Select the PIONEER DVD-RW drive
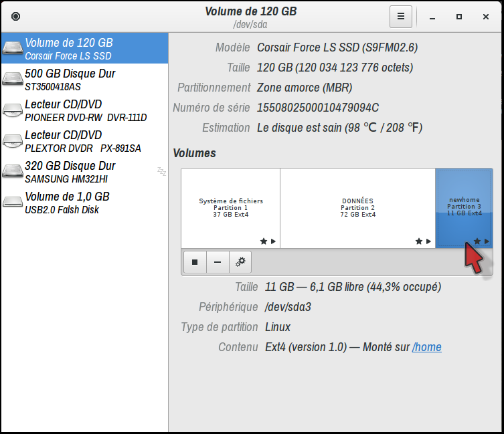The image size is (504, 434). pos(84,110)
